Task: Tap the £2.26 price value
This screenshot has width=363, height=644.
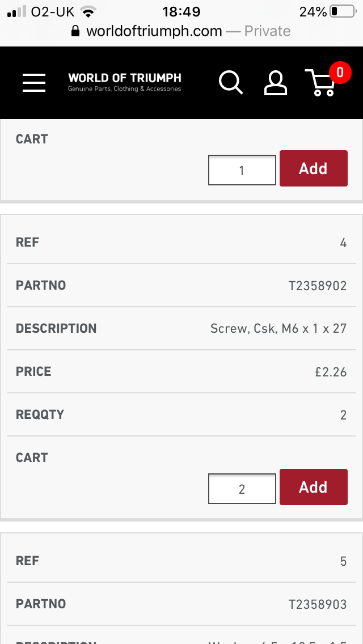Action: pos(331,372)
